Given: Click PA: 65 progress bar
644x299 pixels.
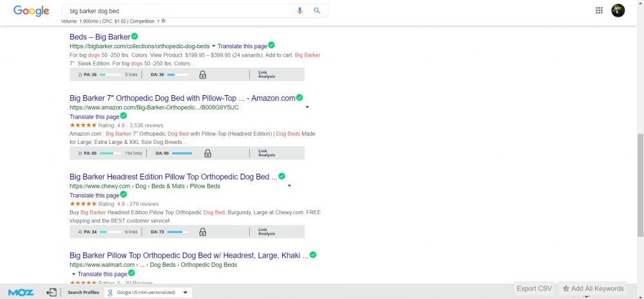Looking at the screenshot, I should click(x=110, y=154).
